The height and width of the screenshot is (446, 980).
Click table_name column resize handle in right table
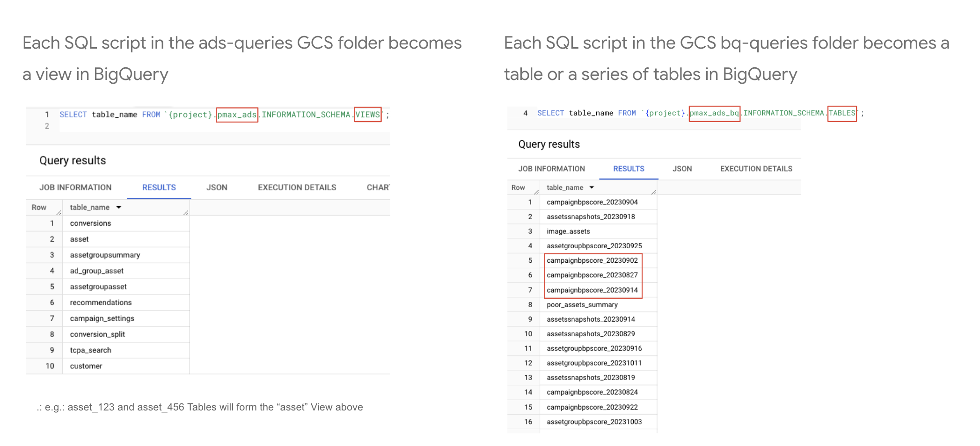[x=653, y=192]
